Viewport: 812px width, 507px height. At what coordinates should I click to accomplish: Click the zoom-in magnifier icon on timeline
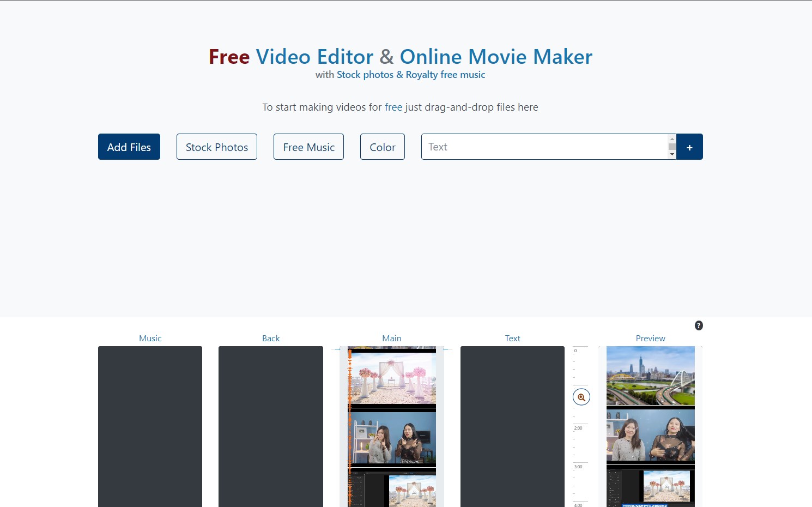pyautogui.click(x=581, y=397)
